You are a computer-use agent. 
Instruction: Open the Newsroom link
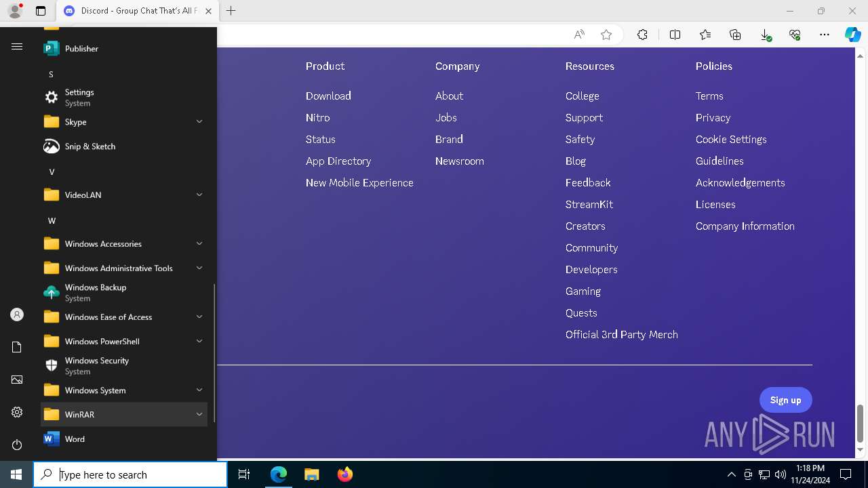pyautogui.click(x=460, y=161)
